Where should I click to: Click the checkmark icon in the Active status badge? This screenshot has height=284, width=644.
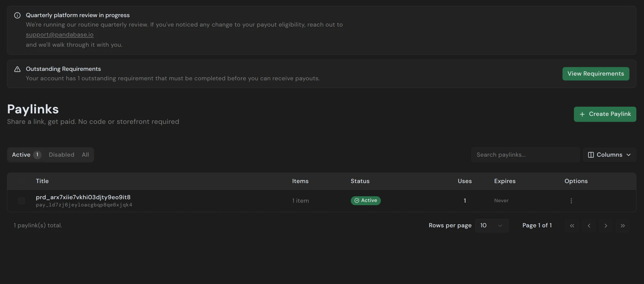tap(357, 201)
